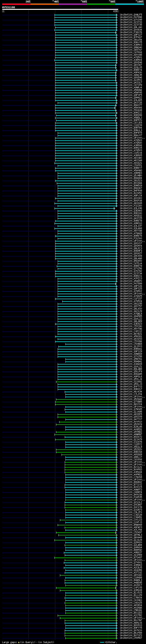Select the UniRef100_C6TIP9 label
This screenshot has height=644, width=146.
[131, 85]
